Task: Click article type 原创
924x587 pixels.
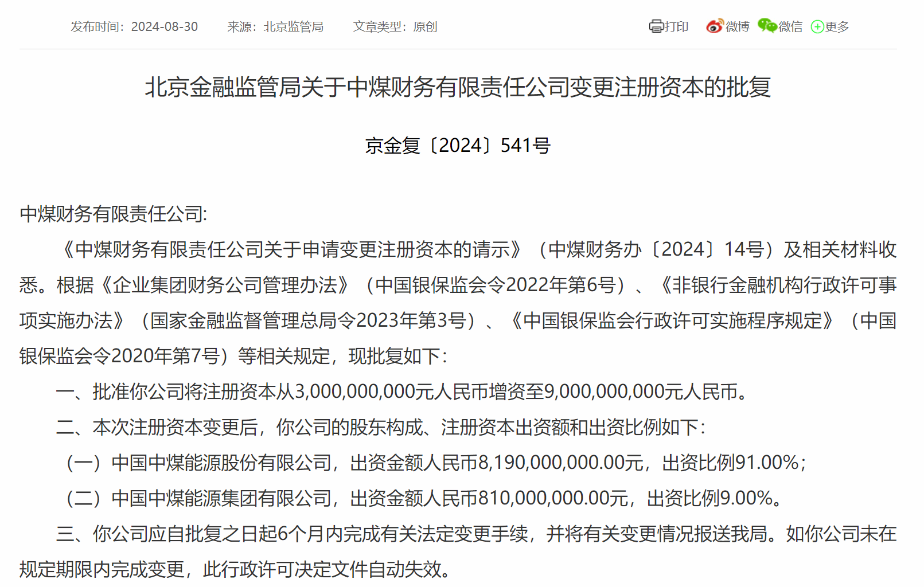Action: click(x=425, y=27)
